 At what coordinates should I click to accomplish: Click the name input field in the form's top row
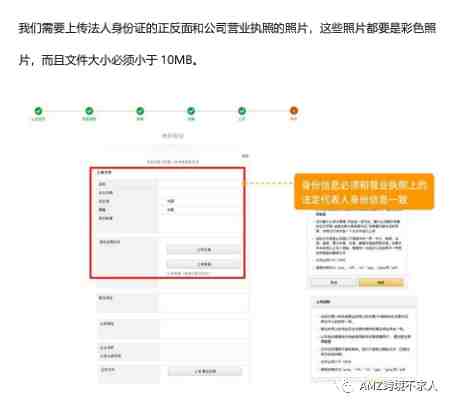[x=200, y=184]
